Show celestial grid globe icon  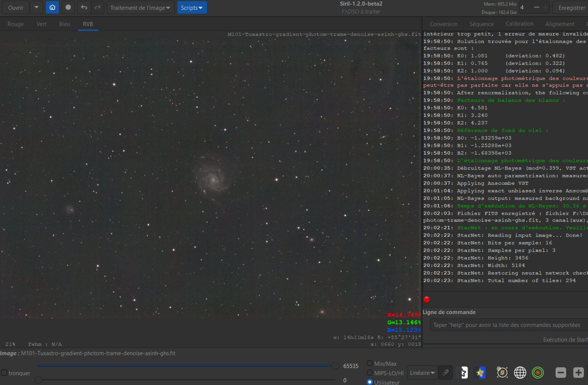[520, 372]
